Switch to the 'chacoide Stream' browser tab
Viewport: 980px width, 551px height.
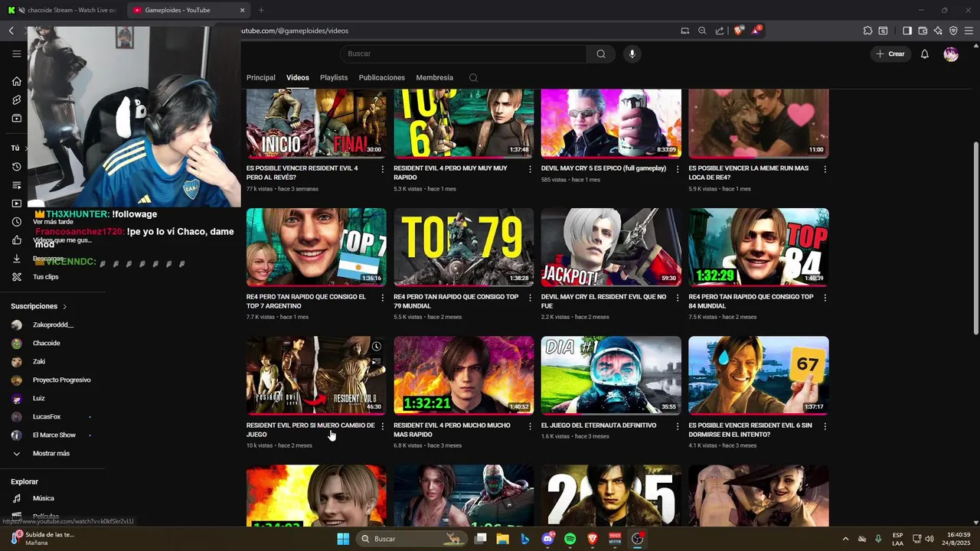63,10
